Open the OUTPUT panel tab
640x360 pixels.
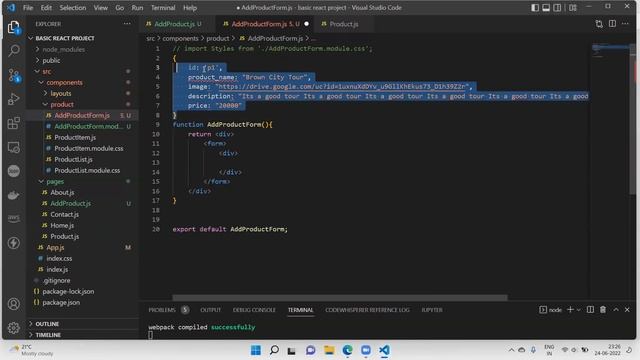(x=210, y=310)
